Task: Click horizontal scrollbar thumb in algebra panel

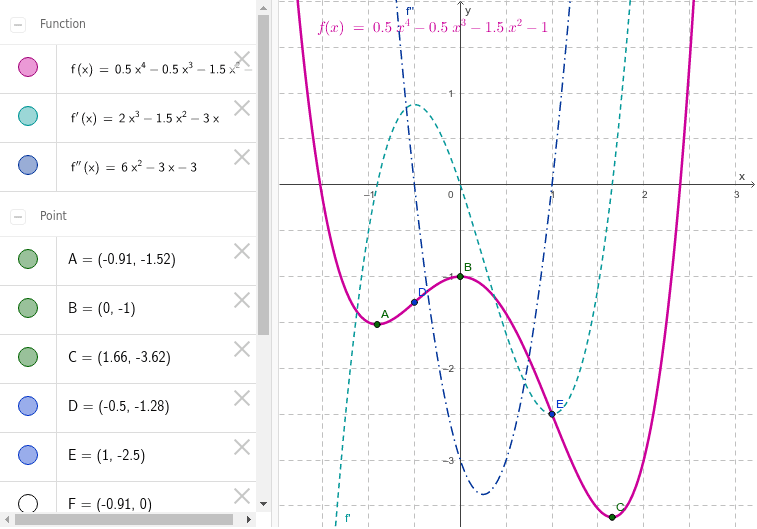Action: (x=124, y=520)
